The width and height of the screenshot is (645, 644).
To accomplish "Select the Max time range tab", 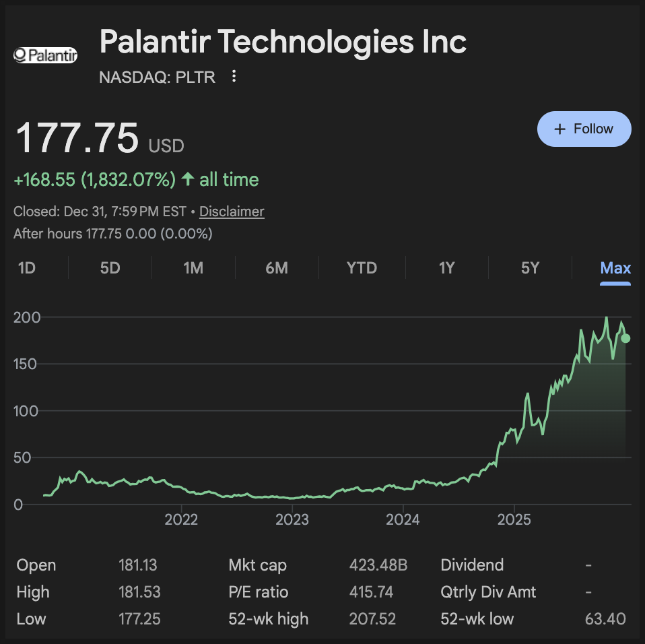I will pos(615,268).
